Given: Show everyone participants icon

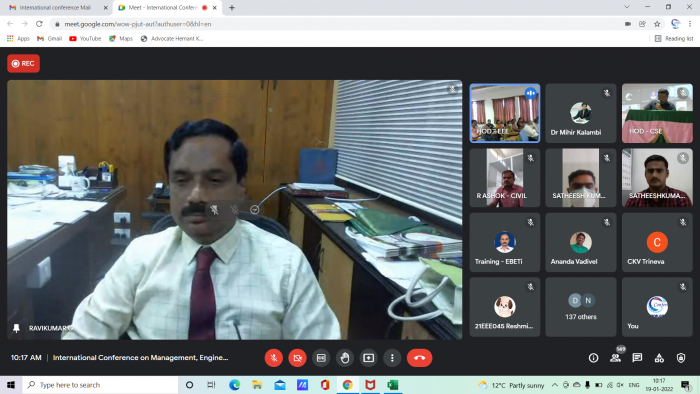Looking at the screenshot, I should [x=616, y=358].
